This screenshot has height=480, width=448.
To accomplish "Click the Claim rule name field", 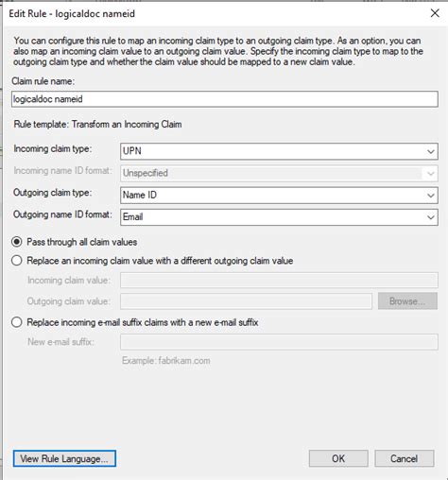I will [x=225, y=99].
